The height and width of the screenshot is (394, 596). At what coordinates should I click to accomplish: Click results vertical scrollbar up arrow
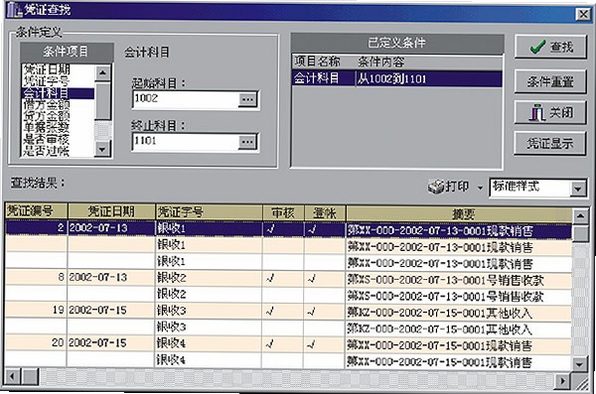[580, 216]
